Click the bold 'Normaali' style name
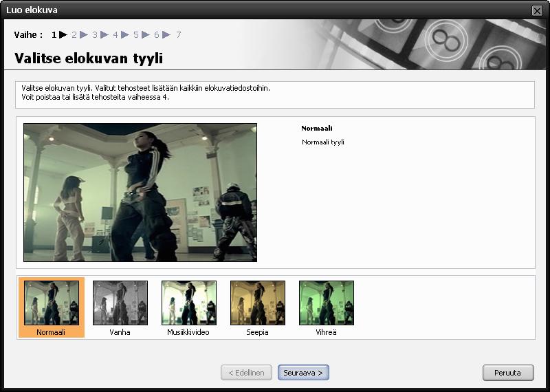Screen dimensions: 550x392 tap(317, 129)
